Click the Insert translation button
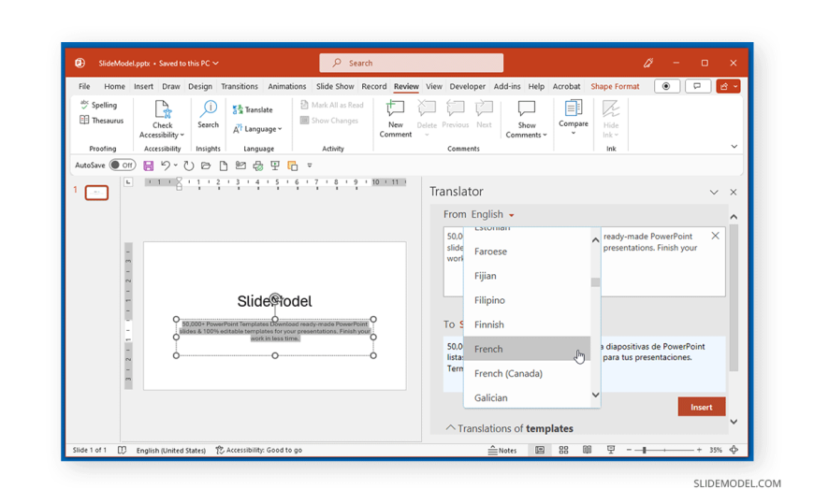Image resolution: width=814 pixels, height=504 pixels. (x=702, y=407)
